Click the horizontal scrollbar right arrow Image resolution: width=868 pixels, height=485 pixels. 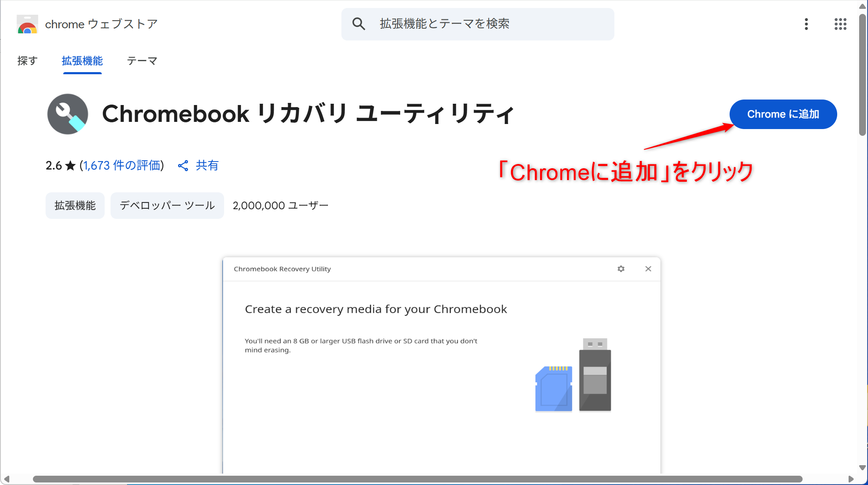[x=851, y=479]
